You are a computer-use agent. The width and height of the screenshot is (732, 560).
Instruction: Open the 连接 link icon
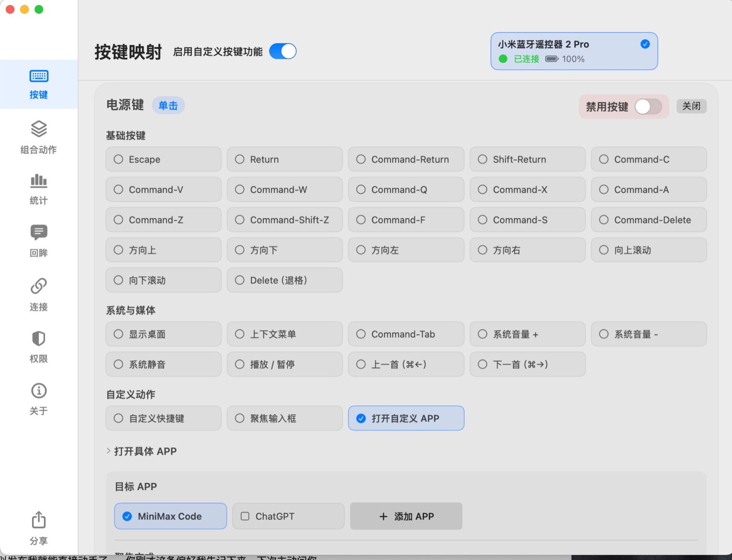tap(39, 286)
